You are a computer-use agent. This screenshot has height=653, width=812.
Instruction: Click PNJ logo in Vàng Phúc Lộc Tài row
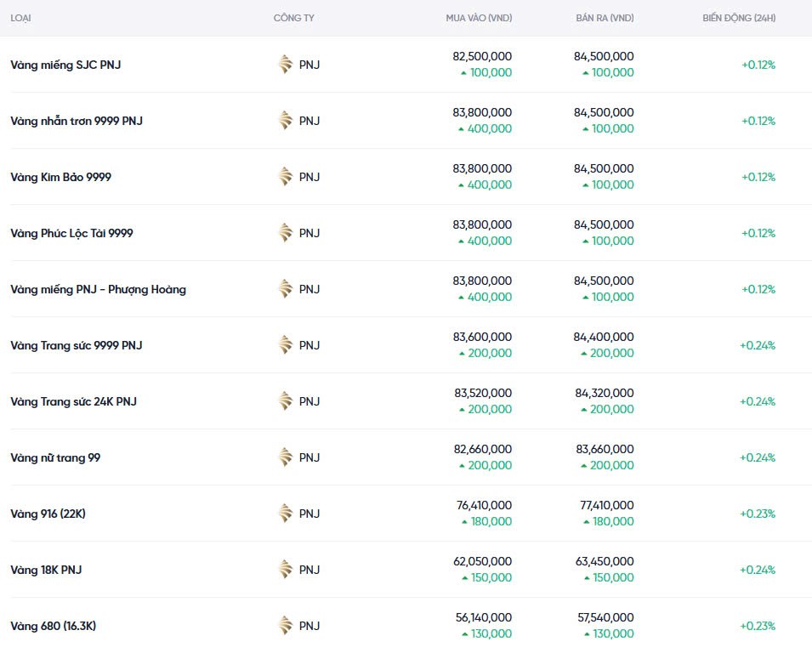[286, 233]
